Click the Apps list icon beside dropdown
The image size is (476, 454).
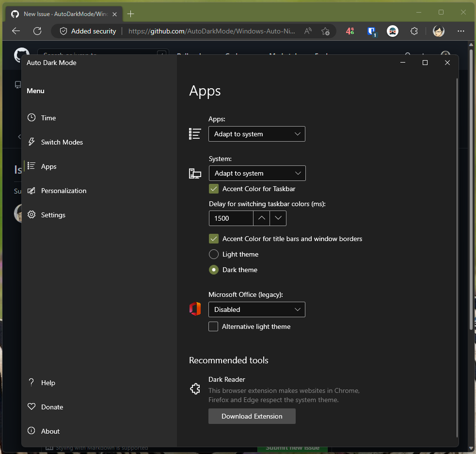tap(195, 133)
